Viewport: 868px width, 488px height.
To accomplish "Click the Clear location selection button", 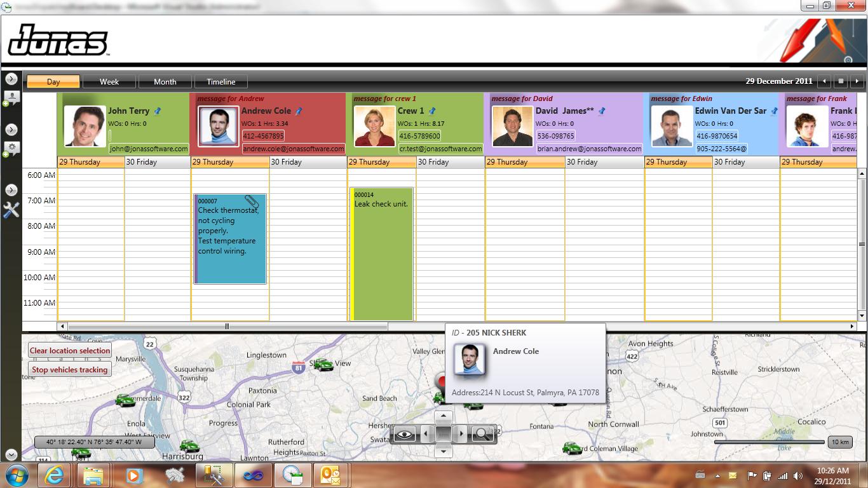I will click(70, 350).
